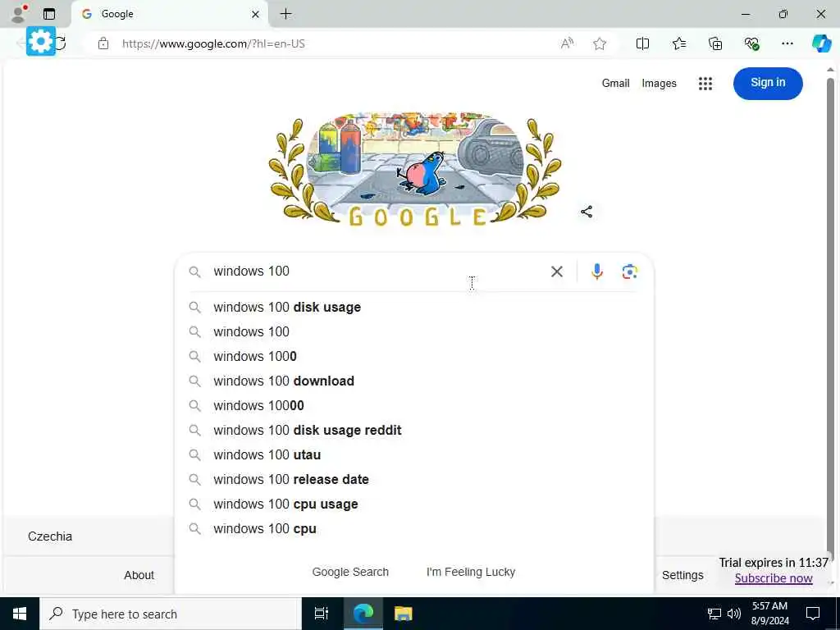Open the Favorites list icon
The image size is (840, 630).
[678, 43]
